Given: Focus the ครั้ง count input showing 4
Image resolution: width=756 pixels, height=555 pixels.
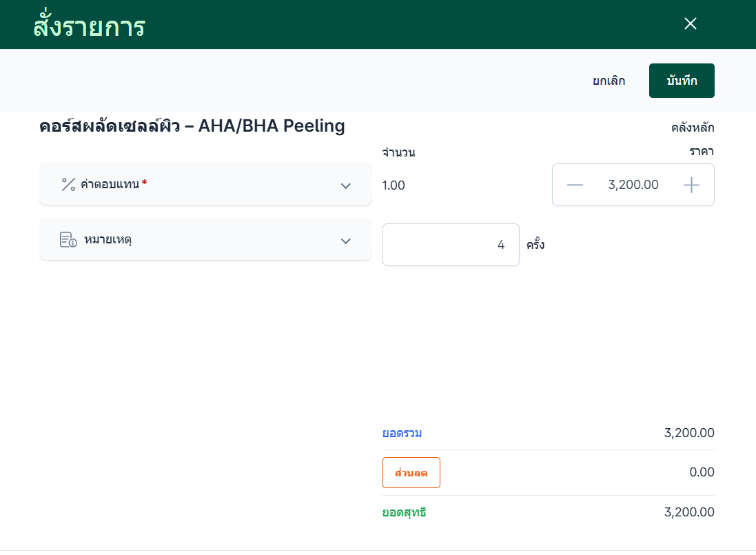Looking at the screenshot, I should (x=451, y=245).
